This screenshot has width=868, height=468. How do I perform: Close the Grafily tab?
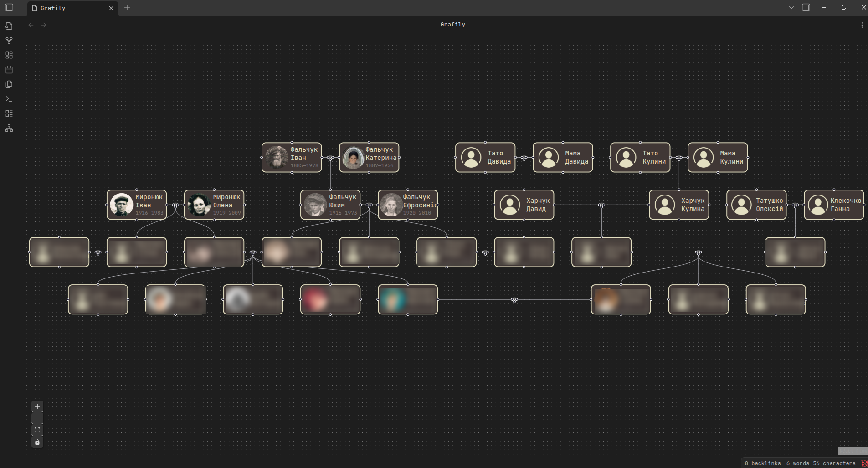point(111,8)
